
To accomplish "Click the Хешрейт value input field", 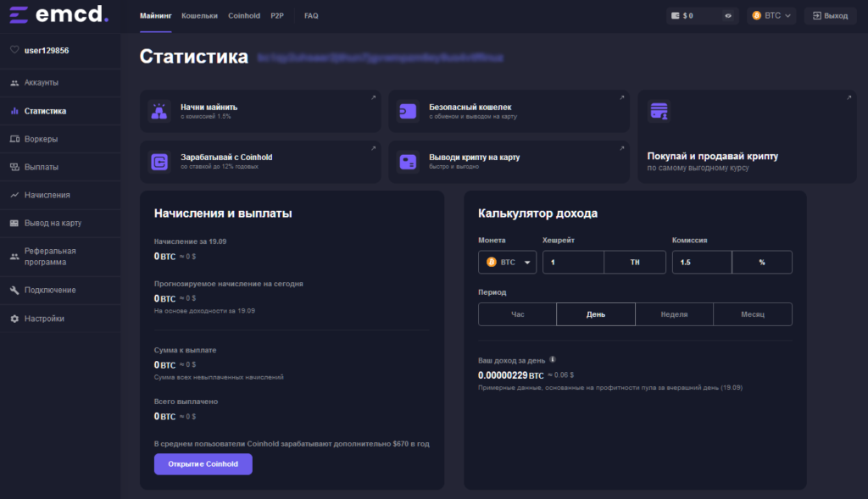I will 573,263.
